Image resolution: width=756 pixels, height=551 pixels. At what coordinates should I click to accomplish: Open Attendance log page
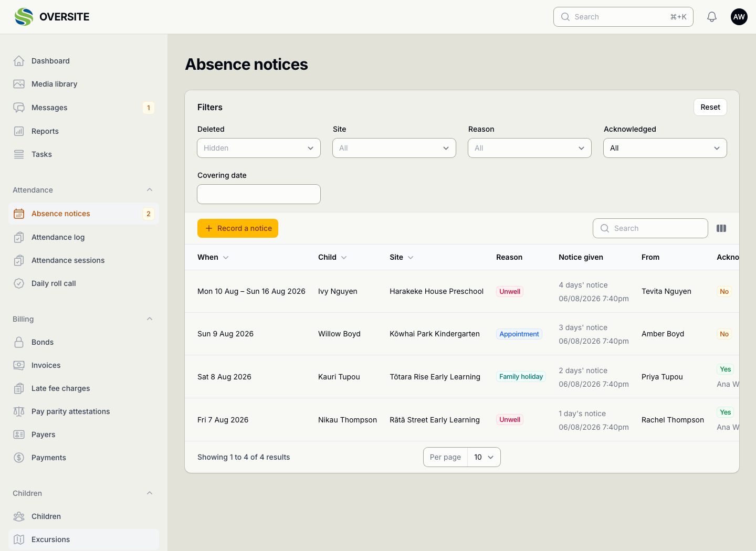coord(83,237)
